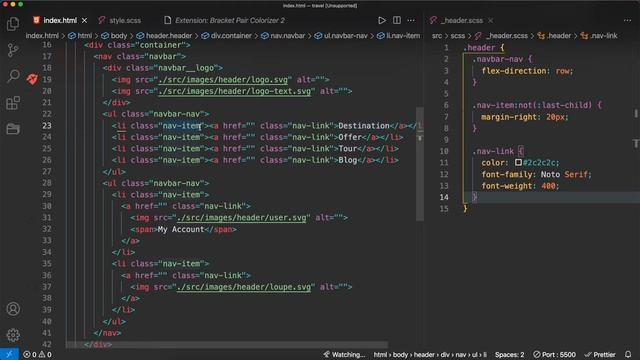Click 'Offer' link text on line 24
Screen dimensions: 640x360
click(x=350, y=137)
